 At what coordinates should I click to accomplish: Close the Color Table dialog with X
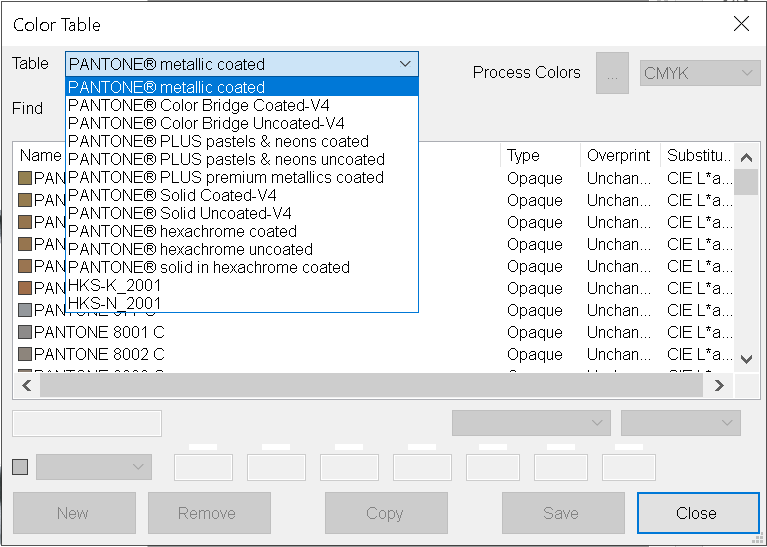tap(741, 23)
